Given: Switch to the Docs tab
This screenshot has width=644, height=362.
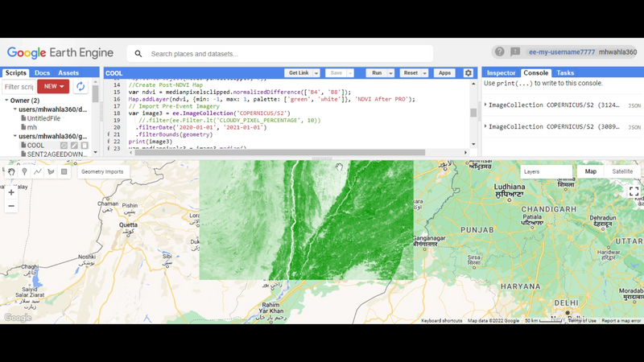Looking at the screenshot, I should pyautogui.click(x=42, y=72).
